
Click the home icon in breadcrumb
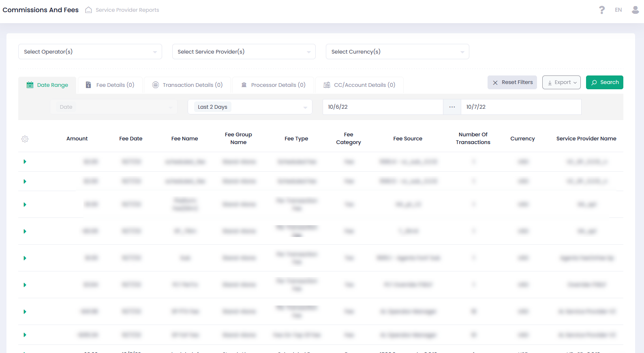click(88, 10)
